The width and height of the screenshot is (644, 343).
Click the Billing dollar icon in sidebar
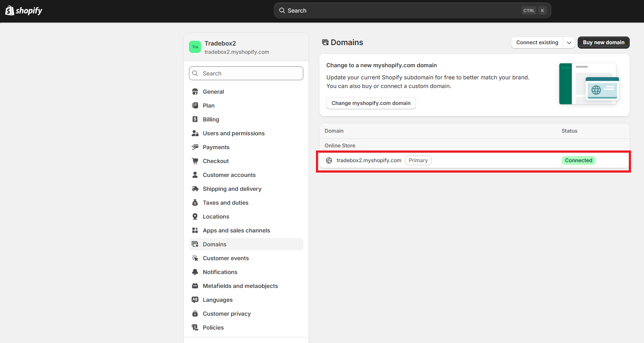(195, 120)
